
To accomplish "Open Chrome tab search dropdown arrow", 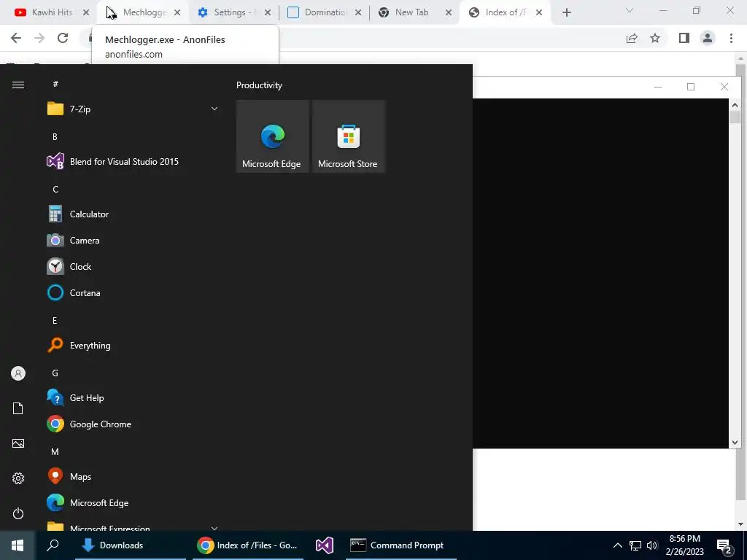I will click(x=630, y=10).
